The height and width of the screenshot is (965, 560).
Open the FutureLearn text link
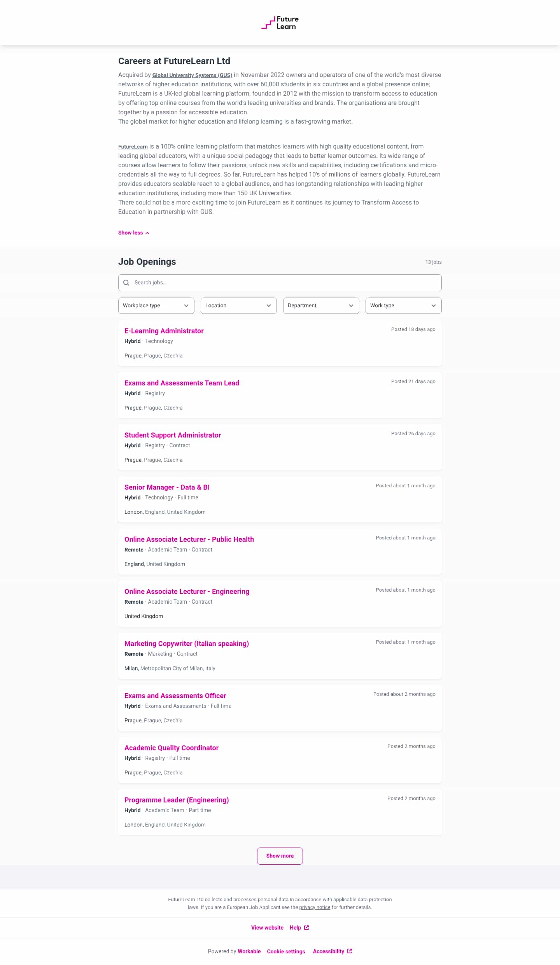tap(133, 147)
